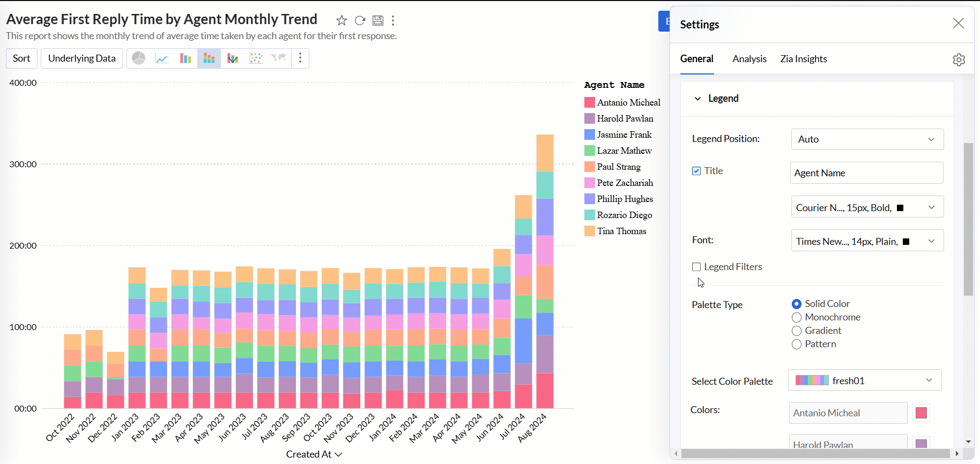The height and width of the screenshot is (464, 980).
Task: Open the Select Color Palette dropdown
Action: coord(864,380)
